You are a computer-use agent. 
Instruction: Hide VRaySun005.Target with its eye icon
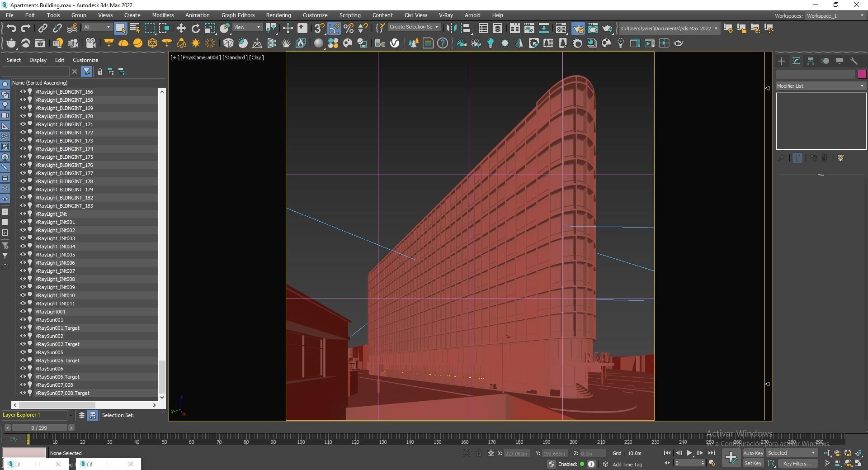coord(23,360)
